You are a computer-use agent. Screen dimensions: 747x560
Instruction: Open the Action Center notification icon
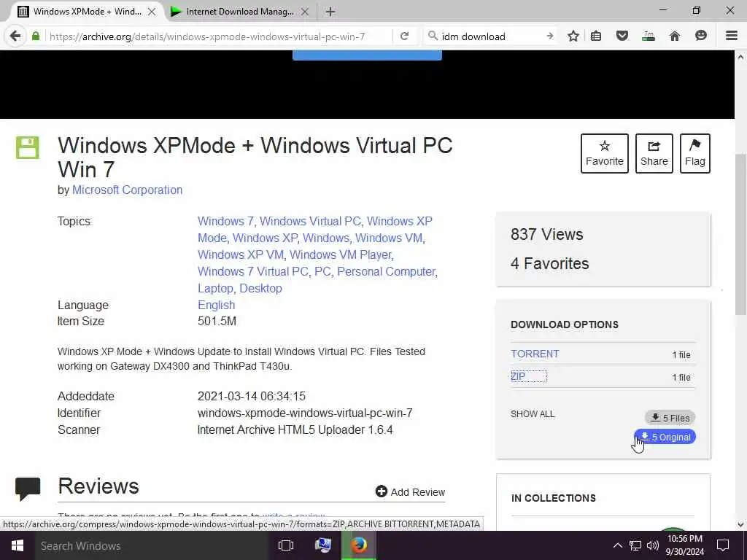[x=723, y=545]
